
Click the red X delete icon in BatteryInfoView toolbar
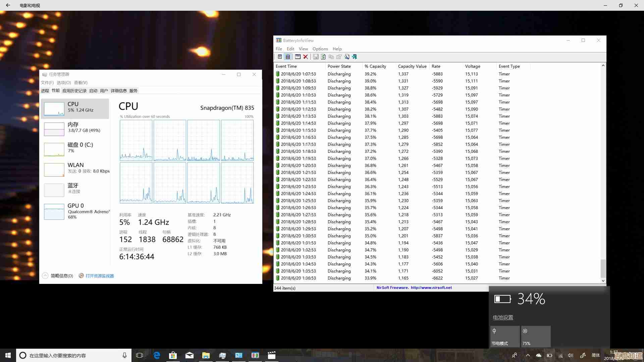(306, 57)
